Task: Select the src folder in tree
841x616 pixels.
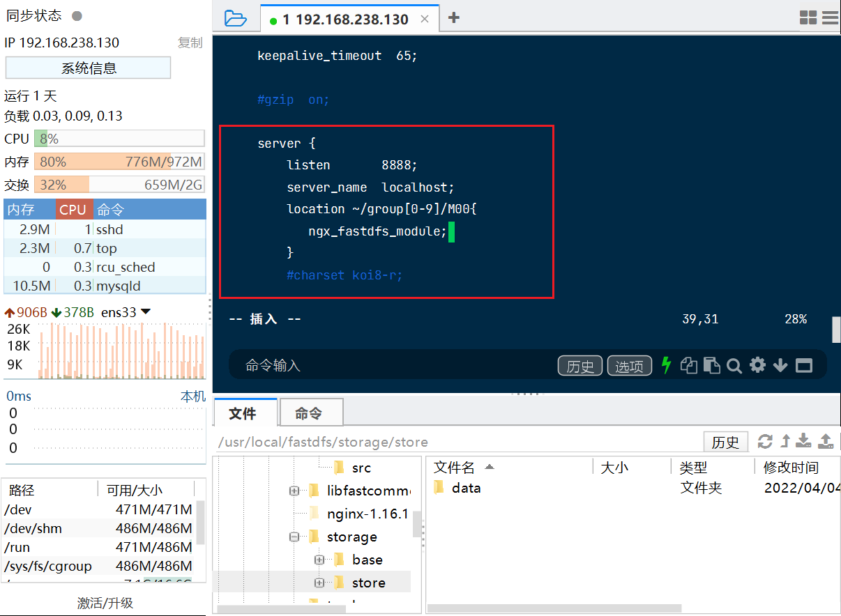Action: click(361, 468)
